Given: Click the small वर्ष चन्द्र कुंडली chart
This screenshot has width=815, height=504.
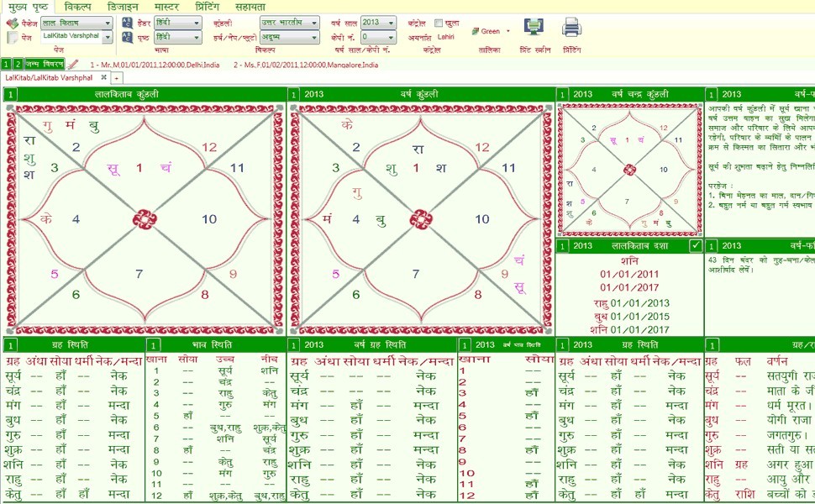Looking at the screenshot, I should coord(629,170).
